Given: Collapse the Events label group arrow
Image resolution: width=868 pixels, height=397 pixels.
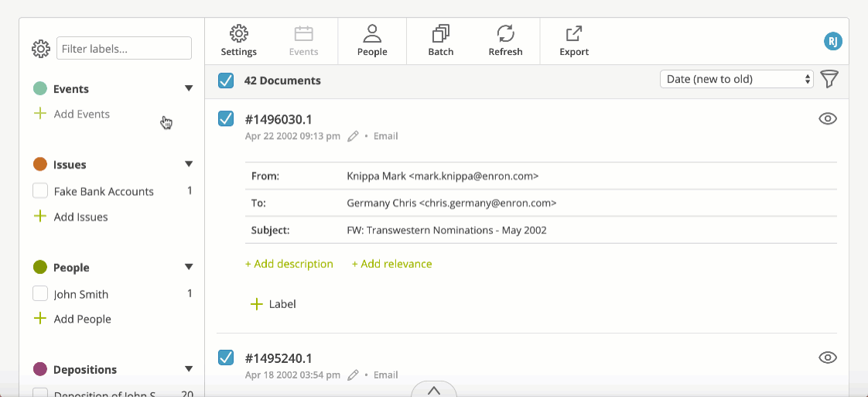Looking at the screenshot, I should coord(189,88).
